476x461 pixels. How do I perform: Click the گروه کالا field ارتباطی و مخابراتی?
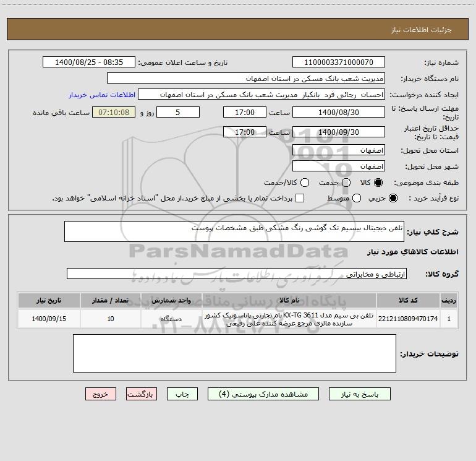click(x=237, y=274)
